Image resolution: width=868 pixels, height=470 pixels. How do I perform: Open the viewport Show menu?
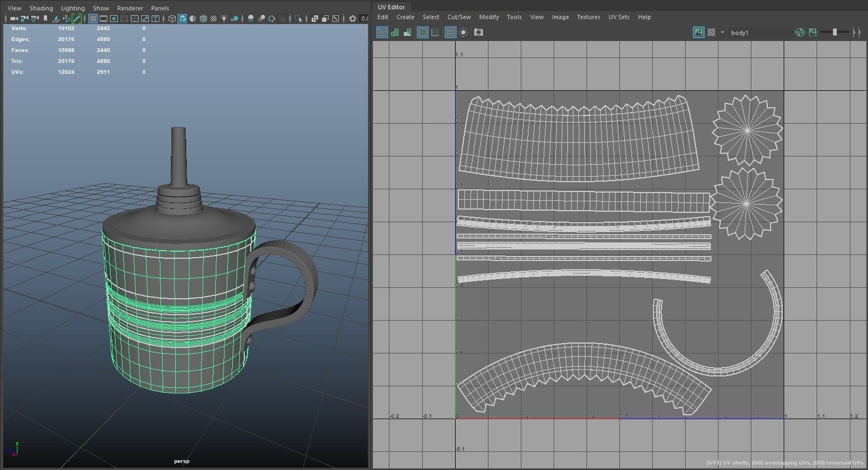tap(101, 8)
